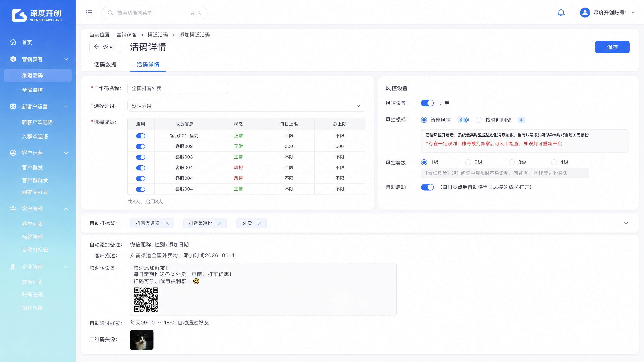Click the 保存 button
This screenshot has height=362, width=644.
[x=612, y=47]
